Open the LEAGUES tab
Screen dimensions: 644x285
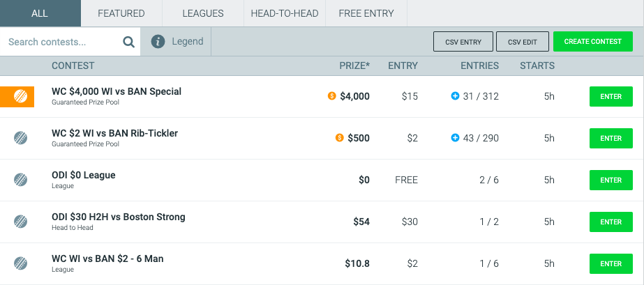coord(203,13)
